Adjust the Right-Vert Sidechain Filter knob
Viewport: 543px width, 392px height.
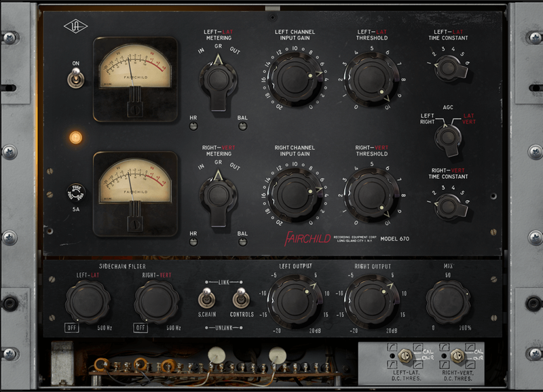pyautogui.click(x=157, y=301)
